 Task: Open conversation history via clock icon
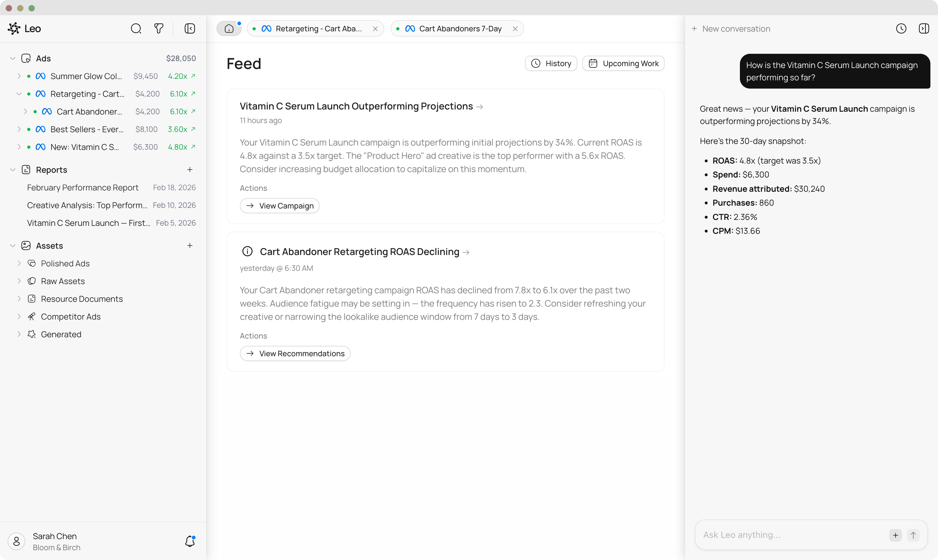point(901,28)
